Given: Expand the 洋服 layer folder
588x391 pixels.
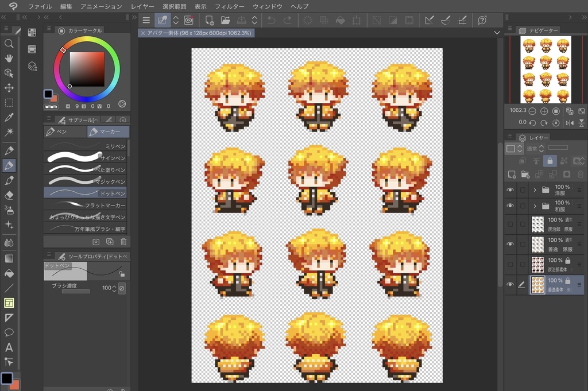Looking at the screenshot, I should (535, 190).
